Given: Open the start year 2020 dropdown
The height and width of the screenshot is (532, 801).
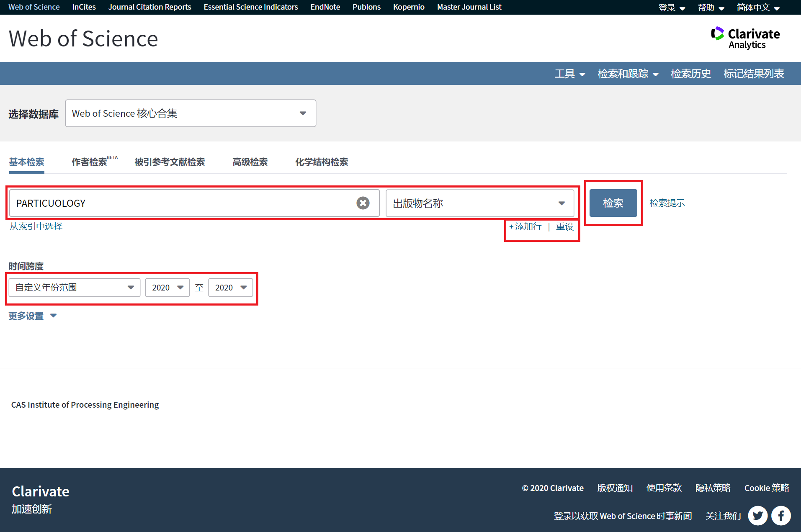Looking at the screenshot, I should tap(167, 288).
